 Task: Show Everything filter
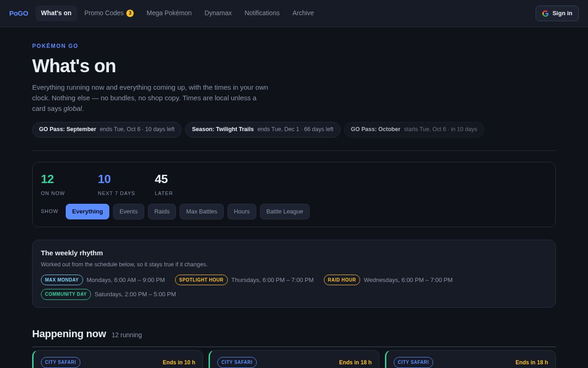[x=87, y=212]
